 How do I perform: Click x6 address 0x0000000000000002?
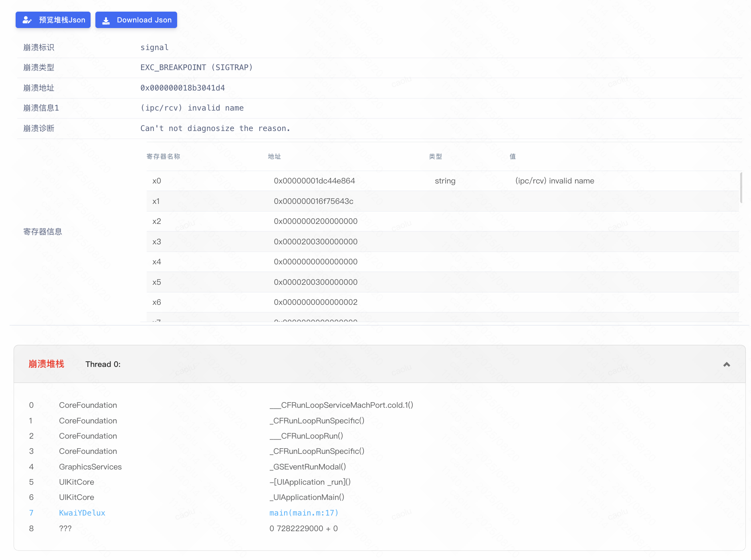coord(315,302)
